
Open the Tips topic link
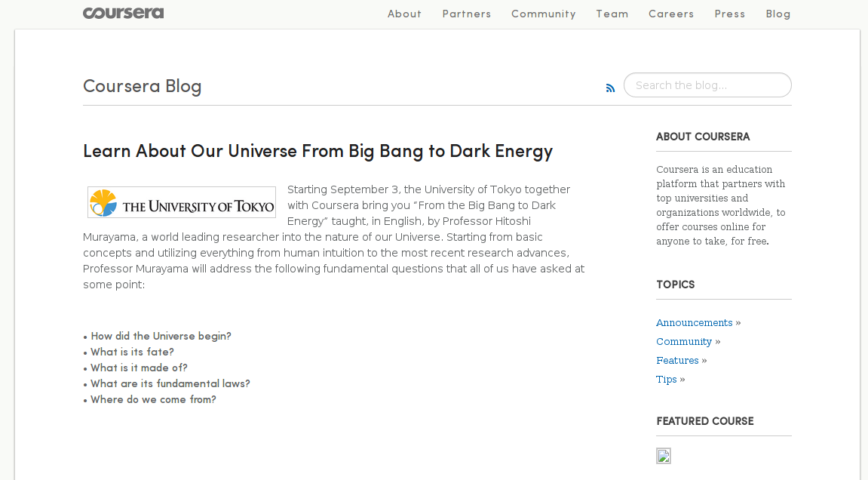pyautogui.click(x=667, y=379)
